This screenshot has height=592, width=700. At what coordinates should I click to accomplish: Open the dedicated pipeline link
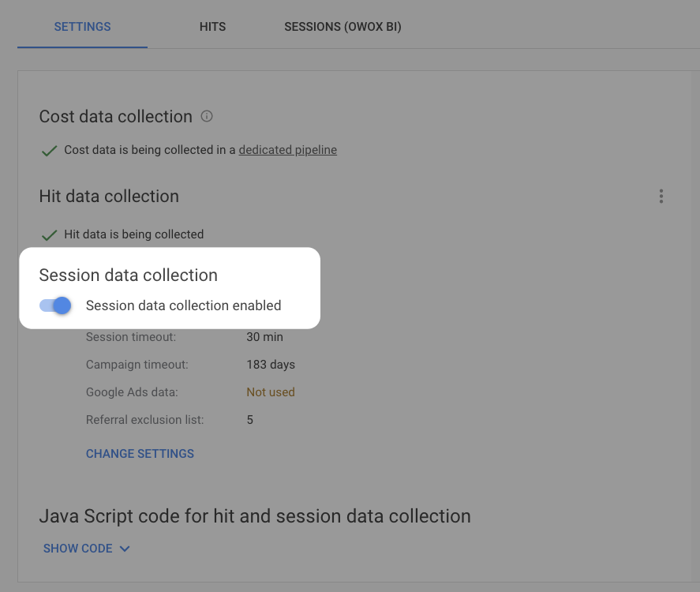(287, 149)
